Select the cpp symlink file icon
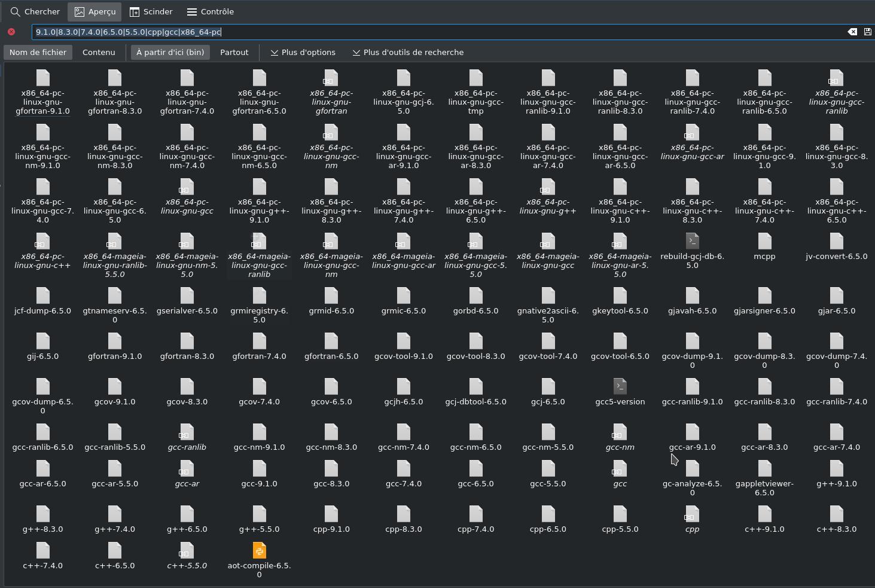Viewport: 875px width, 588px height. coord(692,514)
